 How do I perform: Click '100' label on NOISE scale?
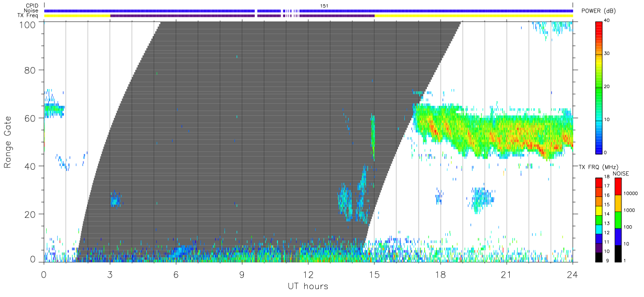tap(628, 227)
